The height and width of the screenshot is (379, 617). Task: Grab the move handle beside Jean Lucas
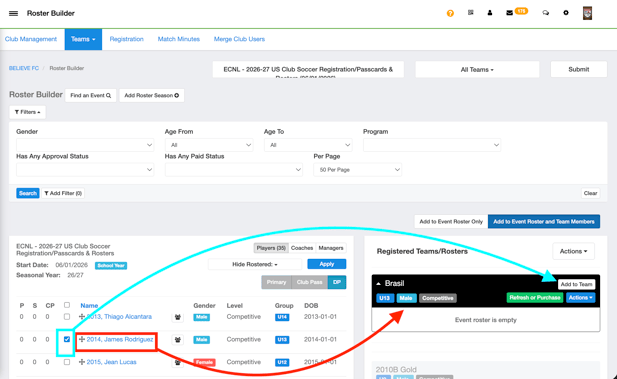tap(82, 362)
